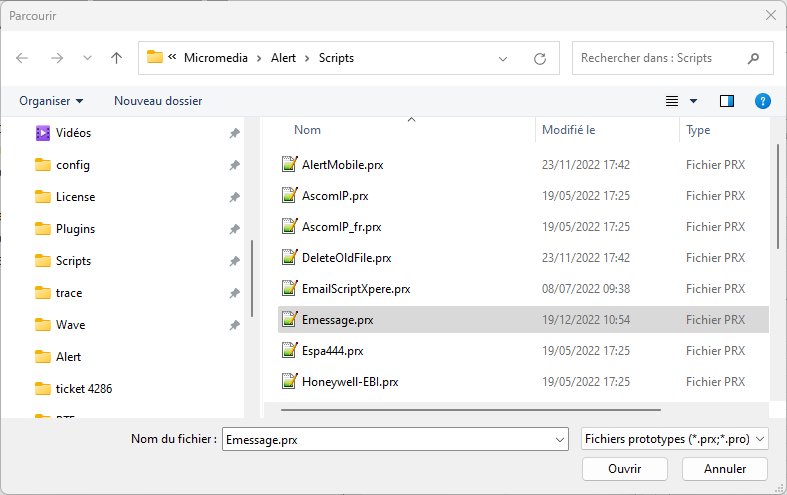Sort files by Modifié le column
787x495 pixels.
[568, 130]
